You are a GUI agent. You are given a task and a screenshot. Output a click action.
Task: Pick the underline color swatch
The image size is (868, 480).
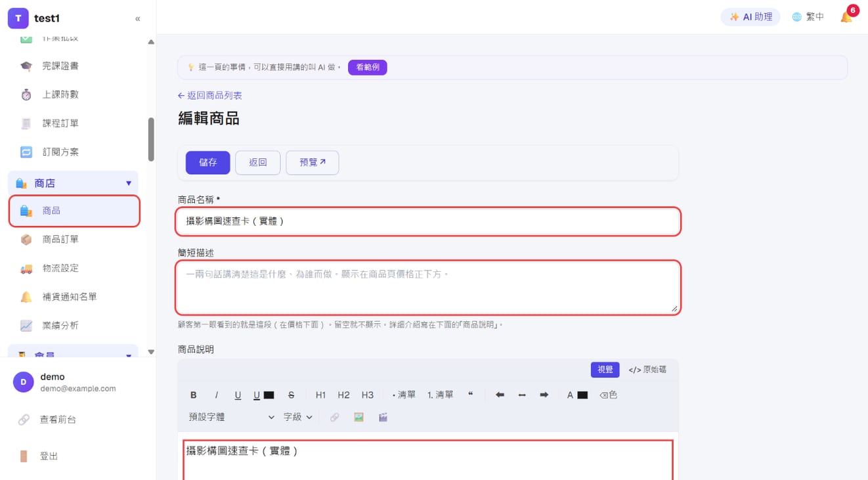[269, 395]
